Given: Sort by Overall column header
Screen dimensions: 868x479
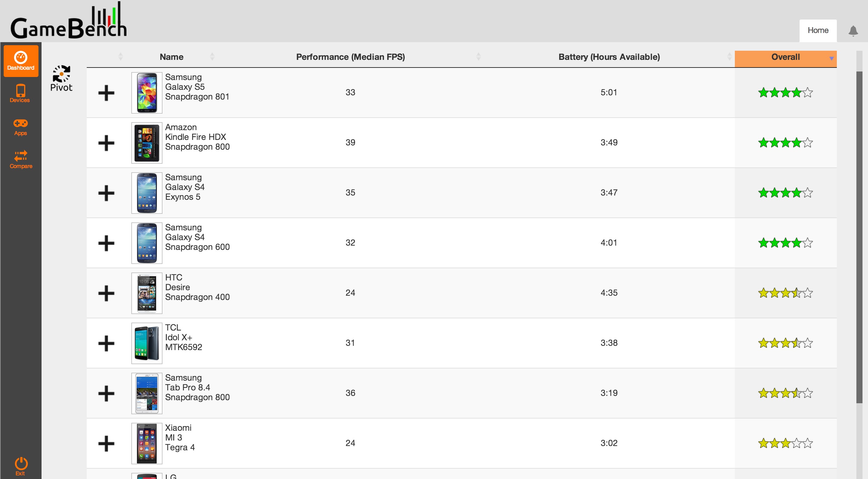Looking at the screenshot, I should [786, 57].
